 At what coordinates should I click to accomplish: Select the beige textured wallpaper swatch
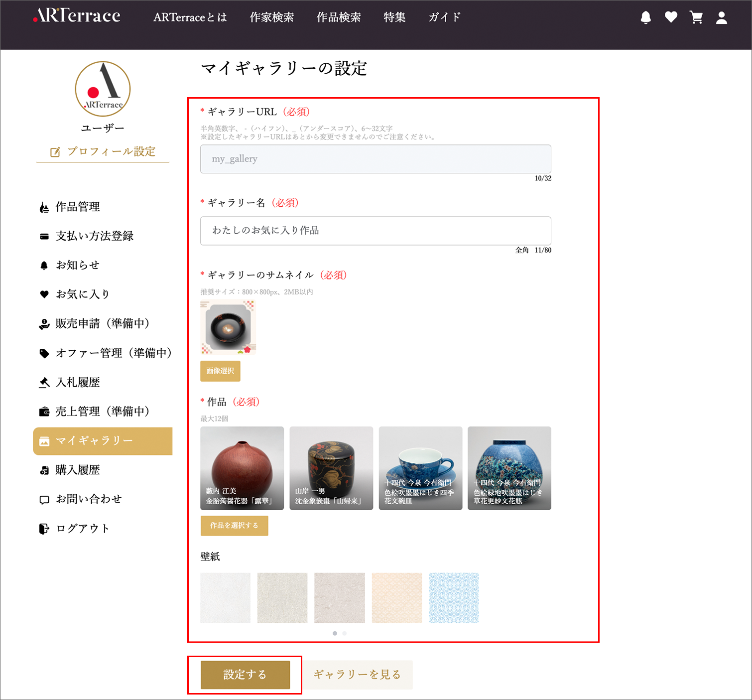click(282, 598)
